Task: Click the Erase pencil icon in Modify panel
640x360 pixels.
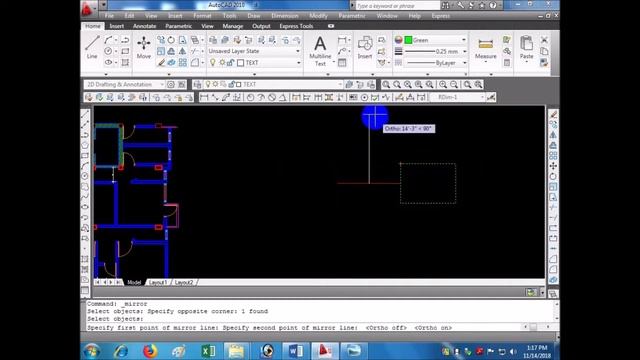Action: pos(161,62)
